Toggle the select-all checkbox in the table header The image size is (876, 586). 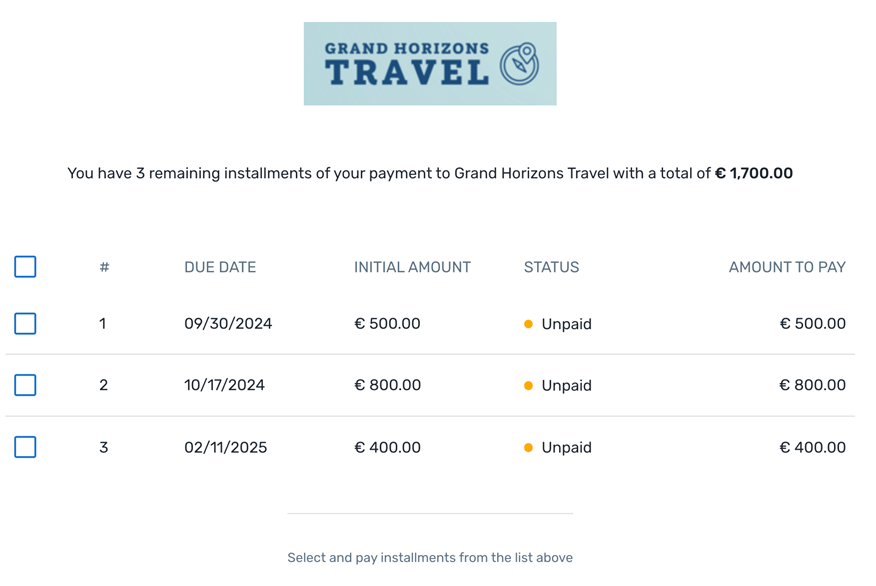tap(26, 267)
